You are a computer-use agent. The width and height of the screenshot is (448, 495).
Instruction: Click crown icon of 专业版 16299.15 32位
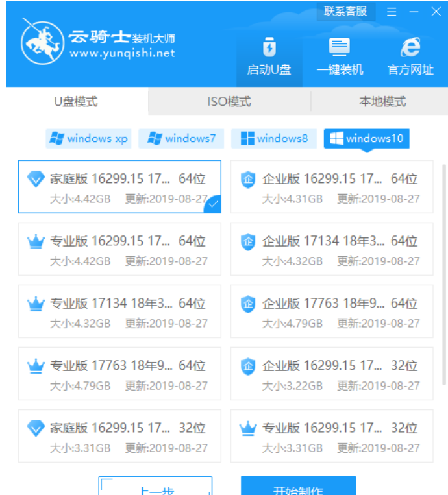tap(248, 428)
